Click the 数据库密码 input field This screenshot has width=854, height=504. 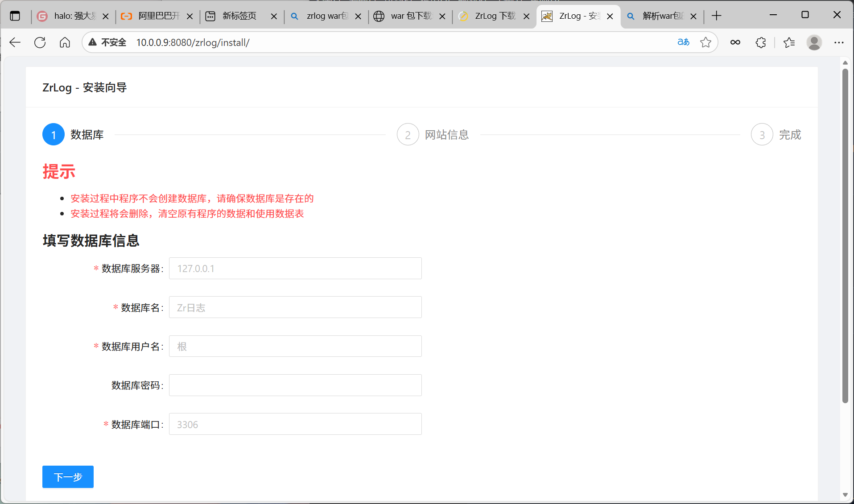tap(295, 385)
